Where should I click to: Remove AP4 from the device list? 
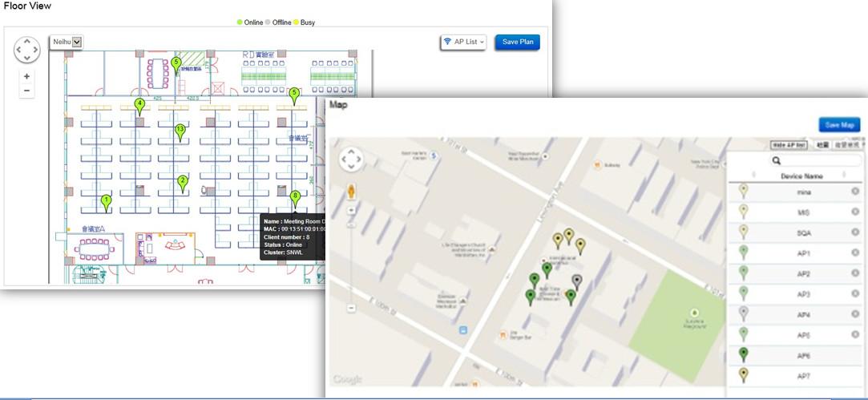pos(855,314)
